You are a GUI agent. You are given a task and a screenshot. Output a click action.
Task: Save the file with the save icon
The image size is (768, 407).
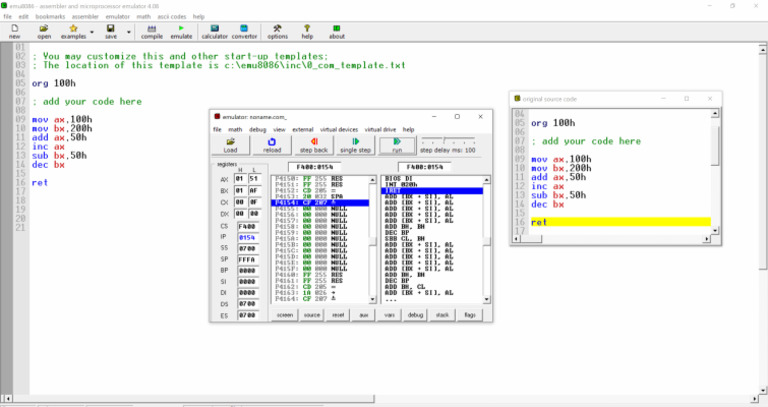click(111, 32)
